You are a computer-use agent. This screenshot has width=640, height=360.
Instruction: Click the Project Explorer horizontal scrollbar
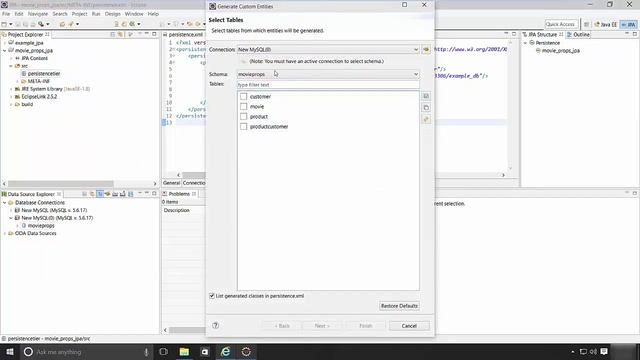(60, 184)
